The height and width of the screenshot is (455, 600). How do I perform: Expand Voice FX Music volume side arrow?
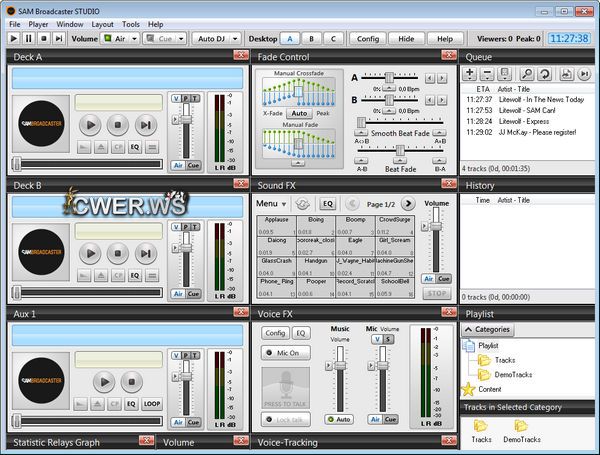329,366
